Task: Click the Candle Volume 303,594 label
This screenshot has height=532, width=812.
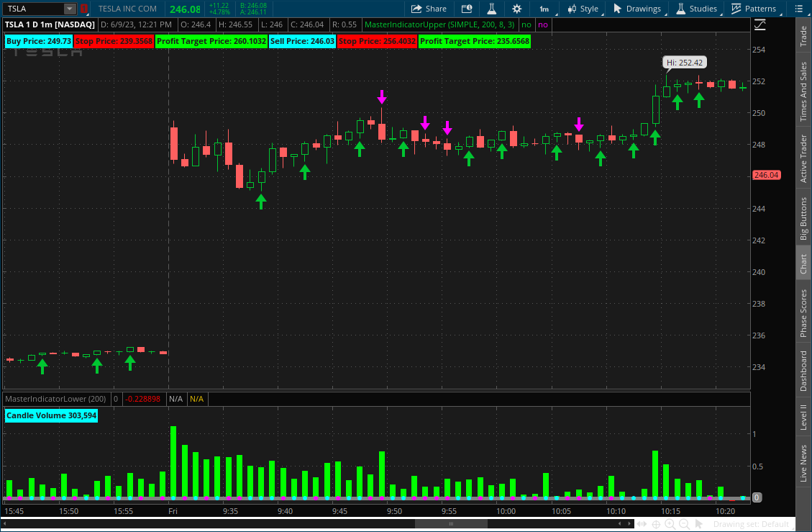Action: [x=51, y=415]
